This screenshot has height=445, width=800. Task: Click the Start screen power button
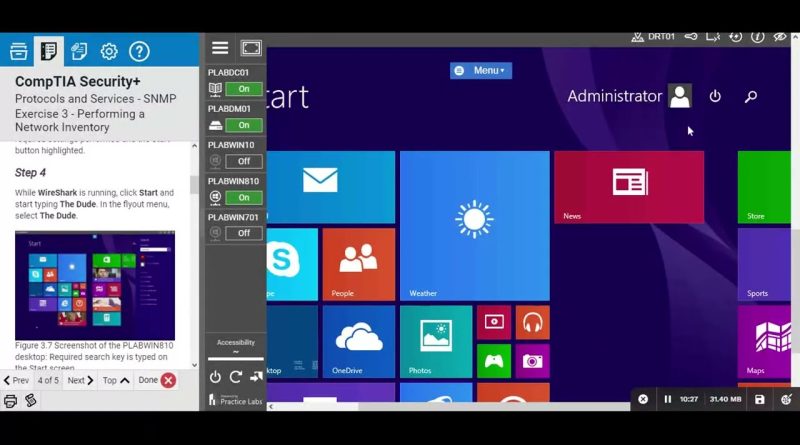coord(715,96)
